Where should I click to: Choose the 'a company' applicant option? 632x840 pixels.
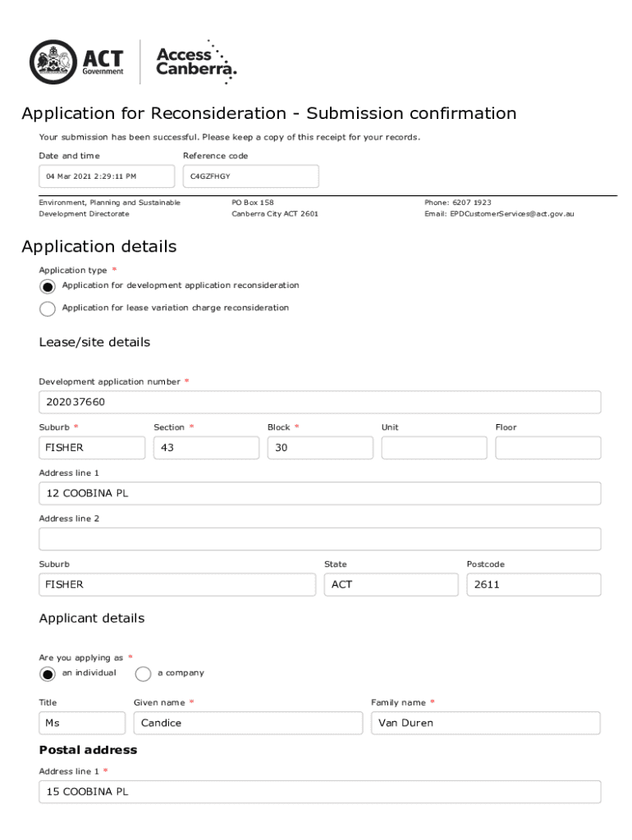[143, 673]
